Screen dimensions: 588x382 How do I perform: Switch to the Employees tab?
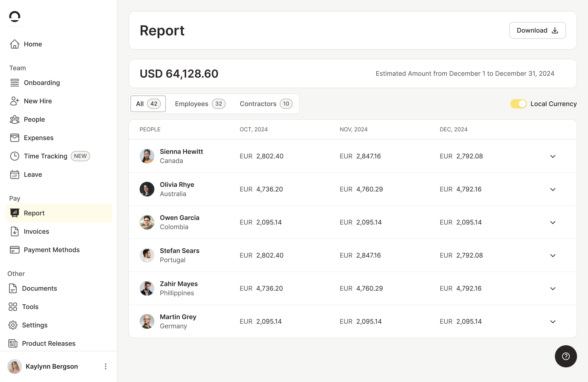(200, 104)
